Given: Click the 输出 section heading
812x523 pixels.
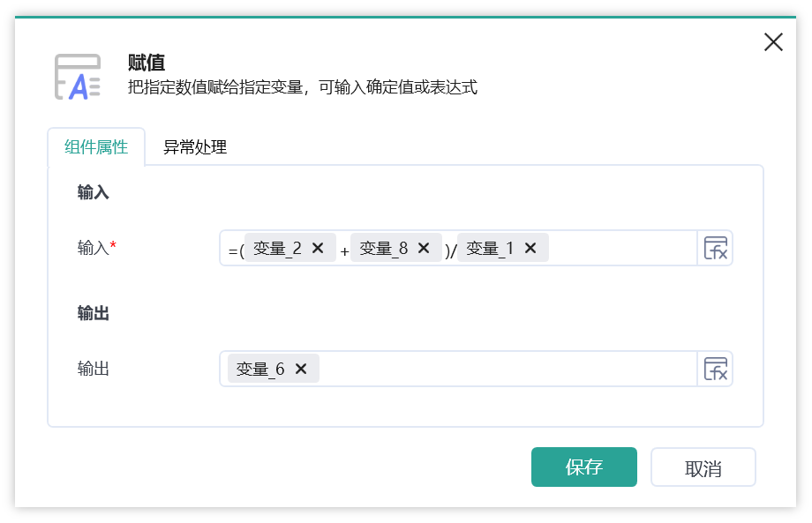Looking at the screenshot, I should [94, 313].
